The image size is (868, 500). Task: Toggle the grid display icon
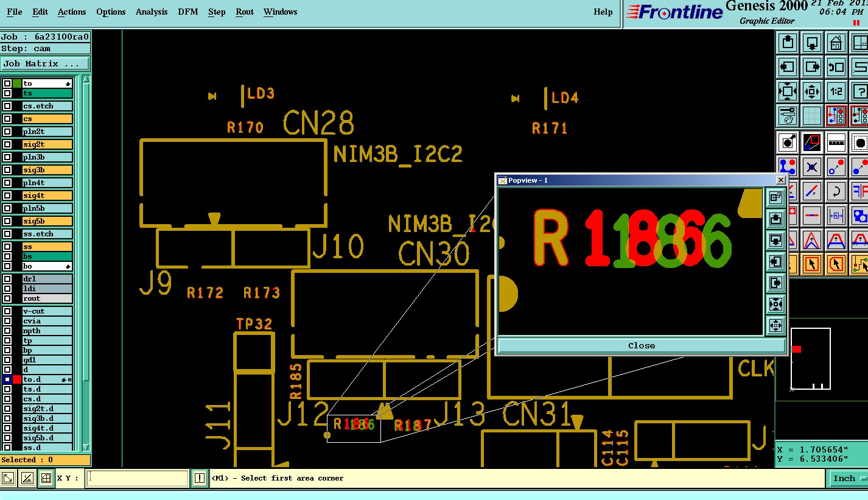[812, 116]
